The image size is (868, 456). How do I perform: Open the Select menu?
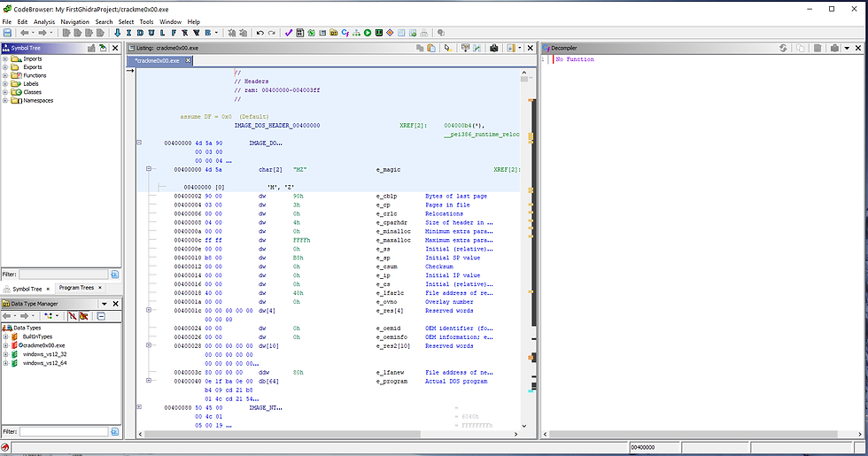tap(126, 21)
